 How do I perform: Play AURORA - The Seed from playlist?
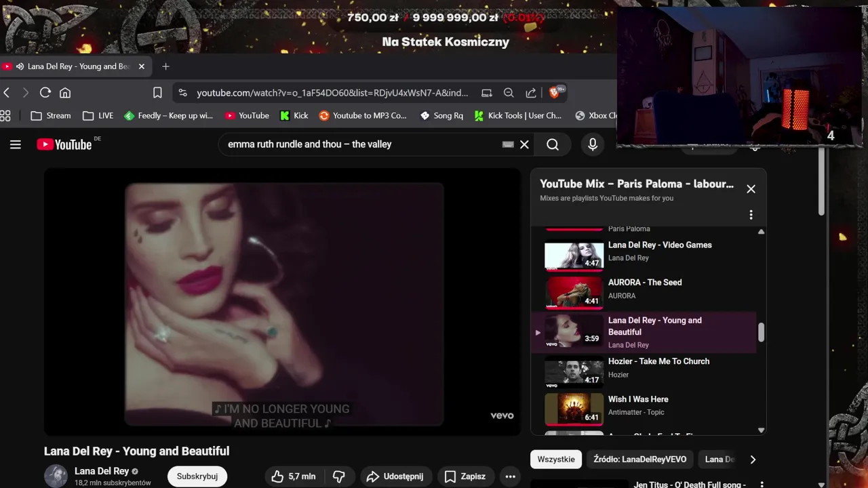click(645, 283)
